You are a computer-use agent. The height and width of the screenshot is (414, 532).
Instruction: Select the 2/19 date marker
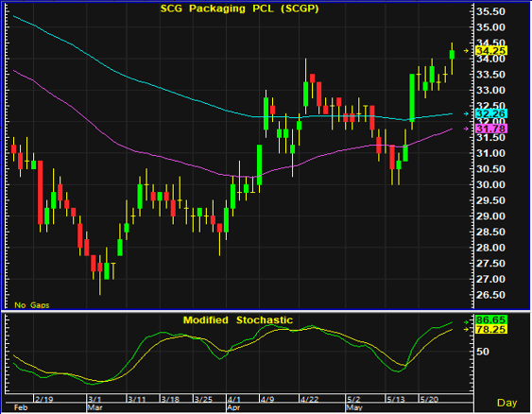tap(44, 399)
